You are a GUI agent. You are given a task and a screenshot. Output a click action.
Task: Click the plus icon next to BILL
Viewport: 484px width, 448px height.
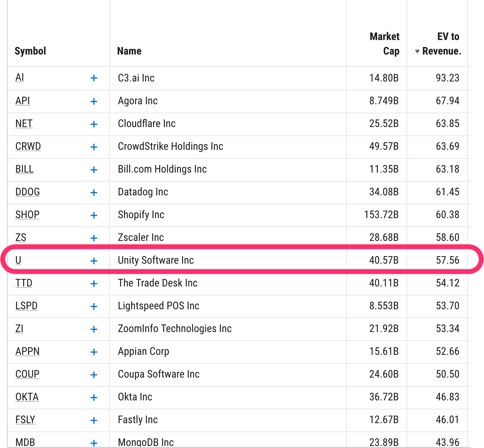click(x=94, y=170)
